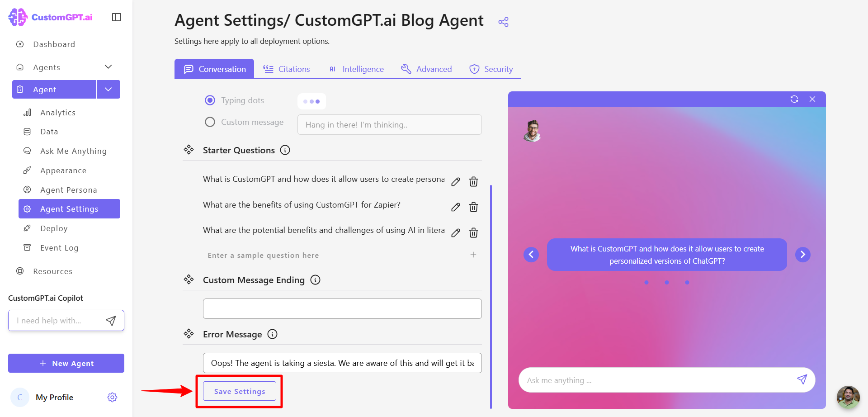The width and height of the screenshot is (868, 417).
Task: Select the third carousel dot in preview
Action: tap(687, 282)
